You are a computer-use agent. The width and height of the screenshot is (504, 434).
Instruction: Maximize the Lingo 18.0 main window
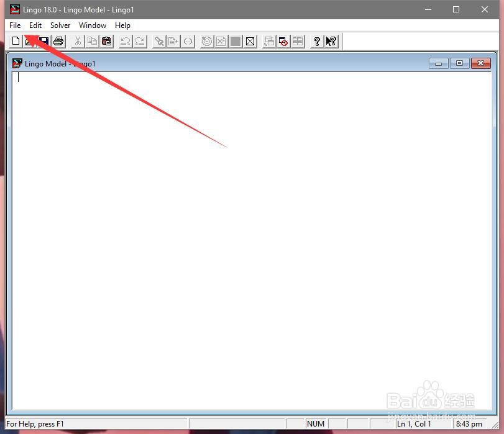point(456,9)
